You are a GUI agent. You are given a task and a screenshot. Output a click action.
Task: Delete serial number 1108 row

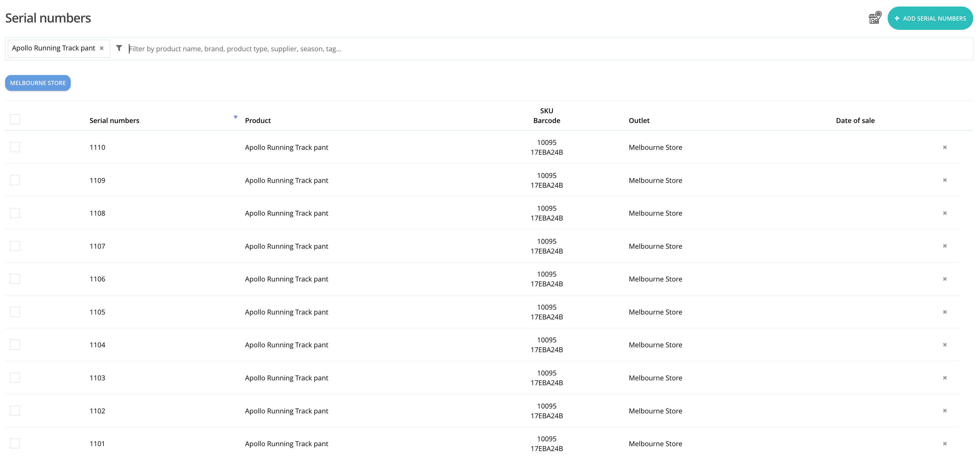[945, 213]
